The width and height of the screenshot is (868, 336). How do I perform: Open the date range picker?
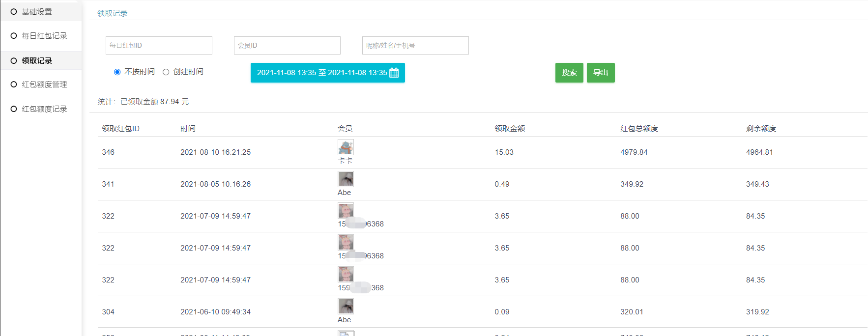[x=322, y=73]
